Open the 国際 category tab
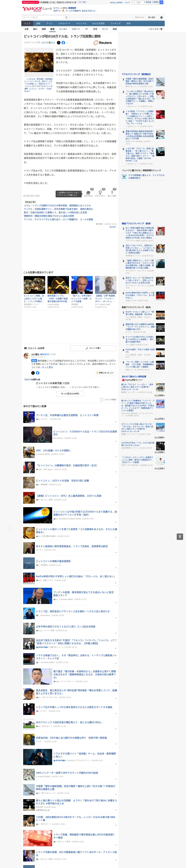 pos(44,29)
